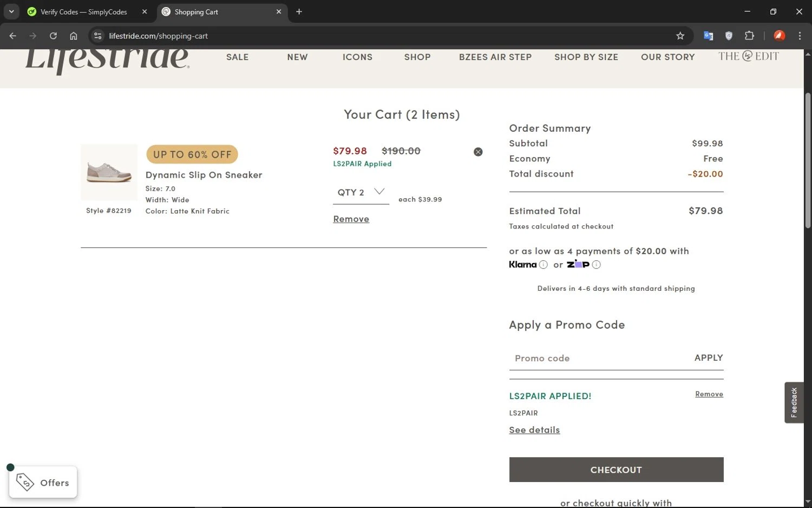
Task: Open the NEW menu
Action: pyautogui.click(x=297, y=57)
